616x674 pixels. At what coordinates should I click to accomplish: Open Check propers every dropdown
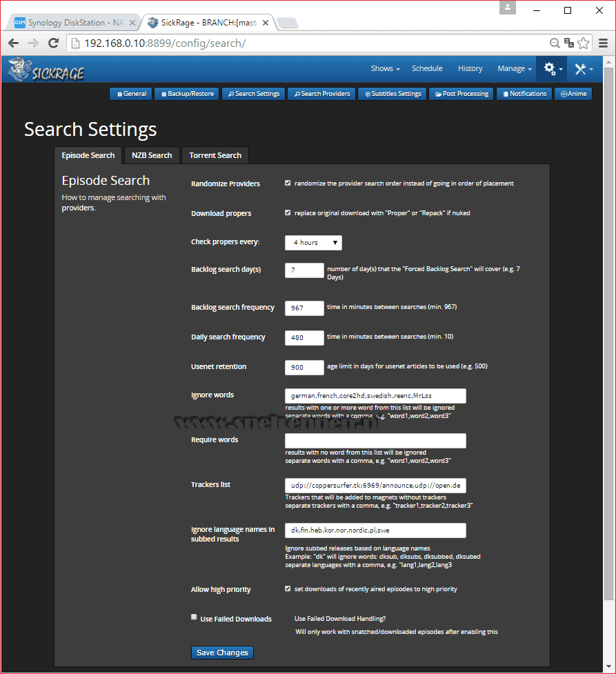point(313,242)
